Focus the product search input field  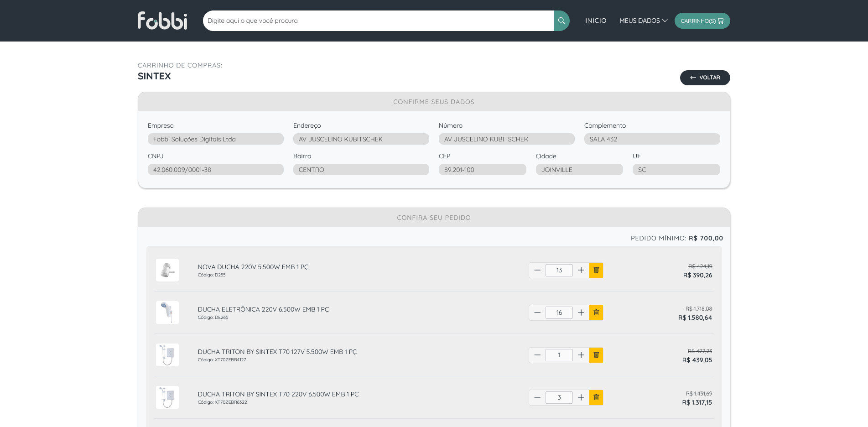click(378, 21)
